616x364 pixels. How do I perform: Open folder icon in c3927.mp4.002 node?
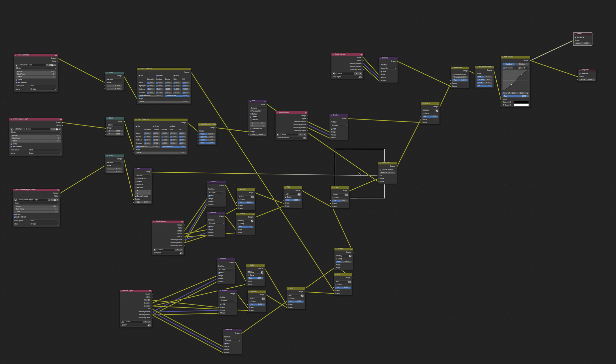tap(52, 65)
